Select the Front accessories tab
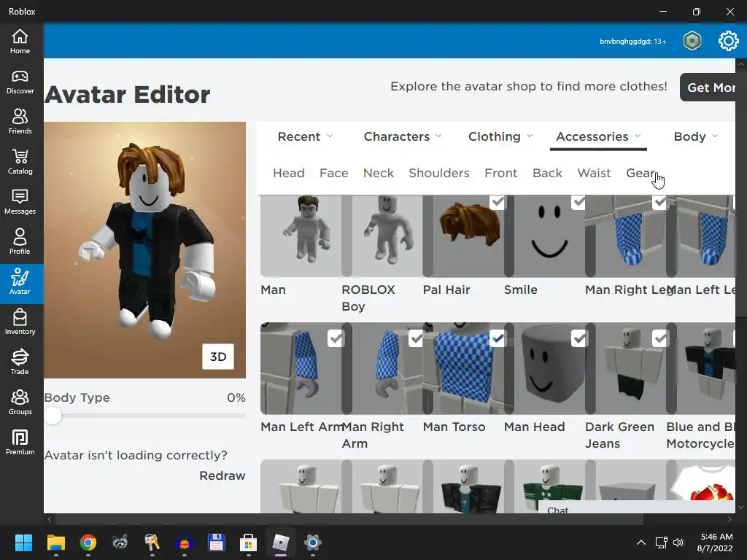Screen dimensions: 747x560 pyautogui.click(x=500, y=174)
